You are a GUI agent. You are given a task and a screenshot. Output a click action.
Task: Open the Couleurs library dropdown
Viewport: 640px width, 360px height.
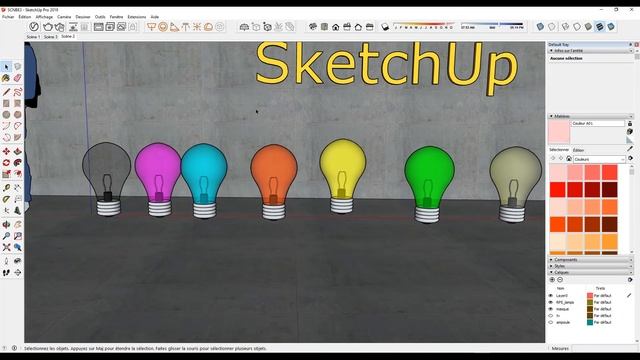tap(599, 159)
